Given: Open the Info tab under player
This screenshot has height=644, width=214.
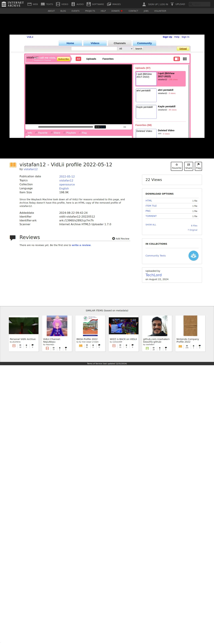Looking at the screenshot, I should [x=29, y=133].
